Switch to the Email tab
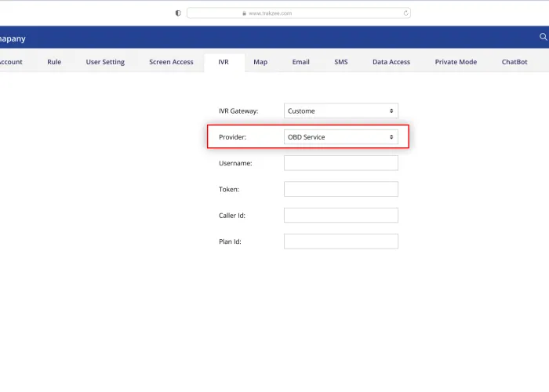Screen dimensions: 549x392 coord(301,62)
